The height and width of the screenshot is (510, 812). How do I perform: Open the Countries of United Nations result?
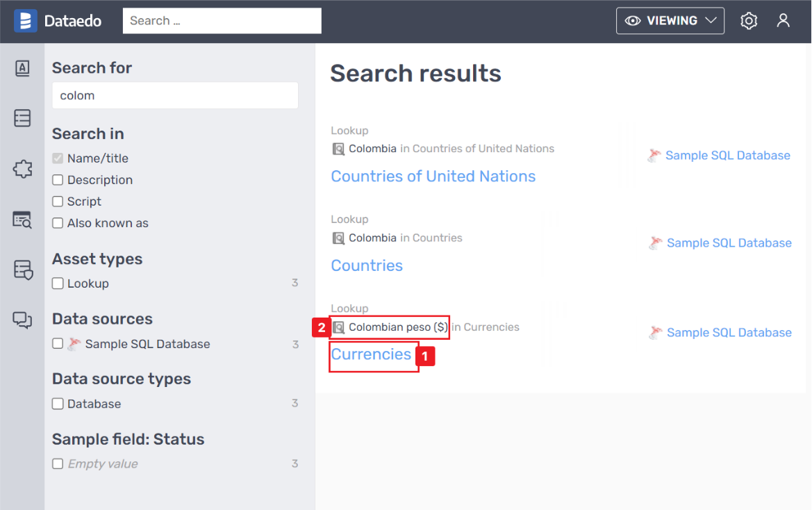[x=433, y=176]
